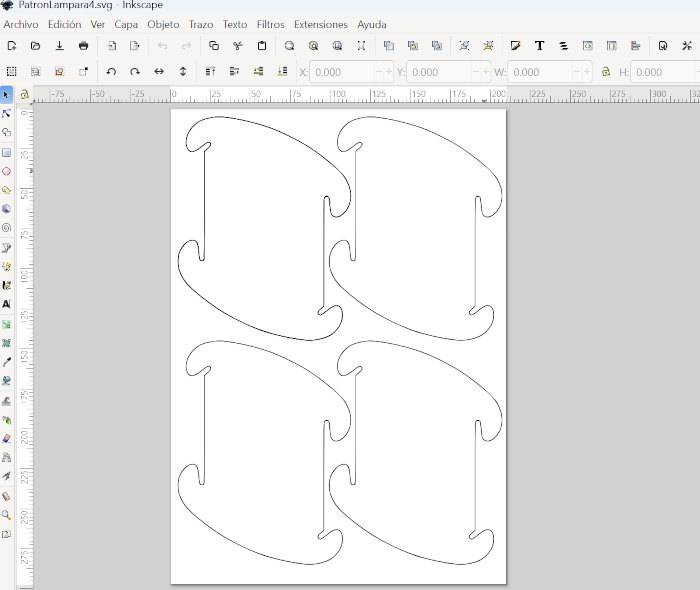Select the Zoom magnifier tool
Screen dimensions: 700x590
click(7, 515)
